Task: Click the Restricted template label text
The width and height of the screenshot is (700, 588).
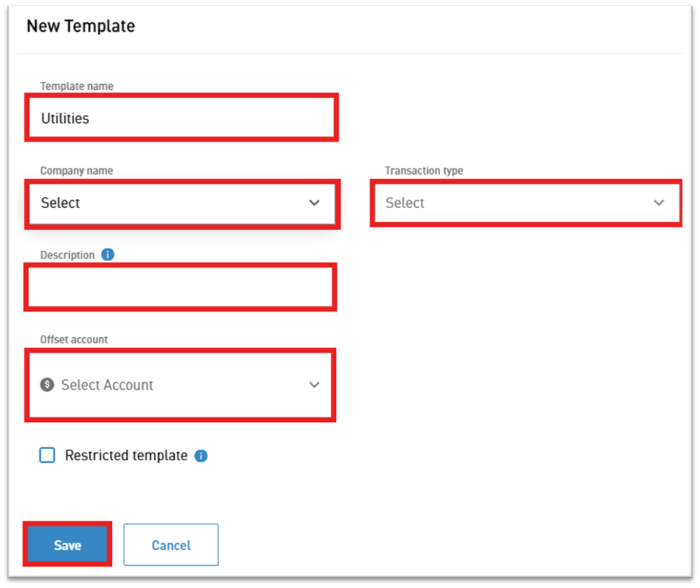Action: point(126,455)
